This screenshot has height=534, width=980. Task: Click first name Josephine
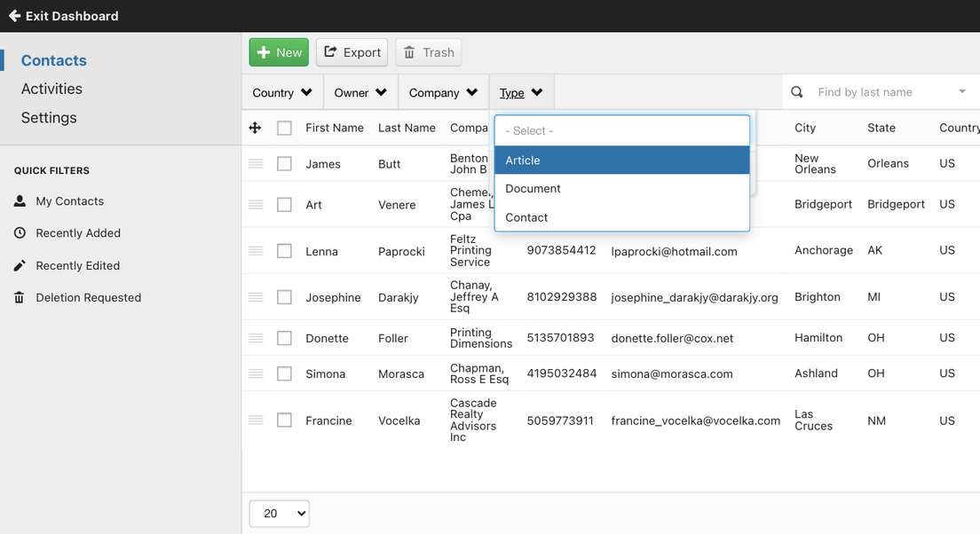pos(333,297)
